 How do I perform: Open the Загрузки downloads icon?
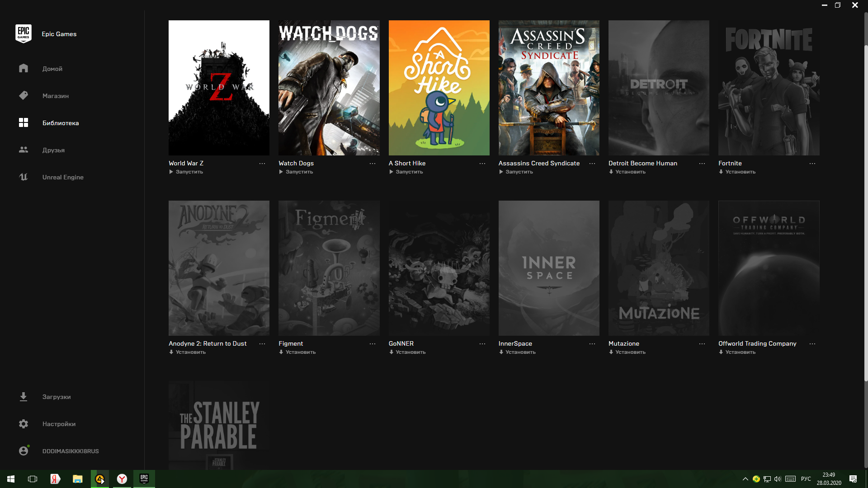(24, 397)
